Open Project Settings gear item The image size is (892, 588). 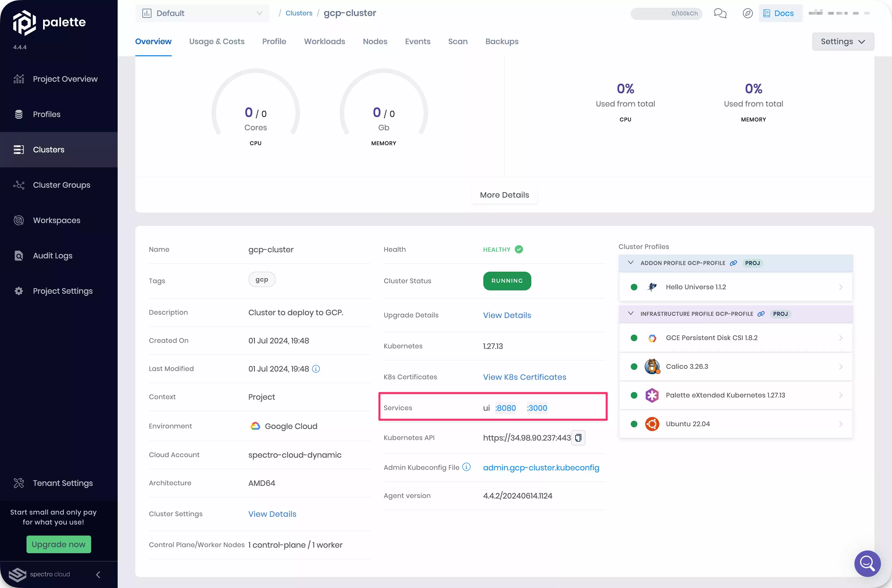pyautogui.click(x=59, y=291)
